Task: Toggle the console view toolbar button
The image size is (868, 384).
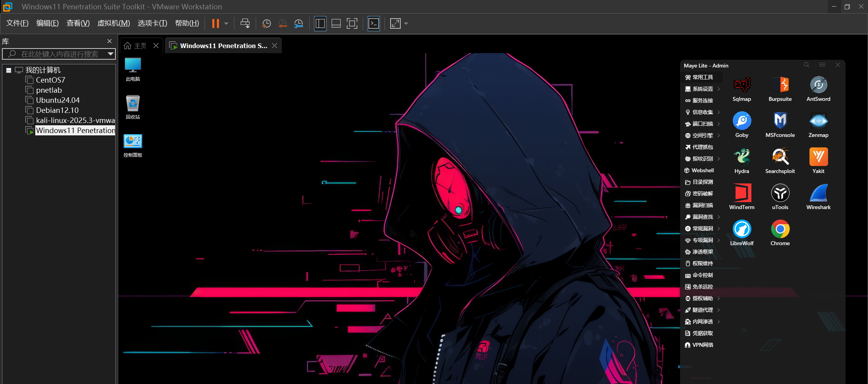Action: click(x=374, y=24)
